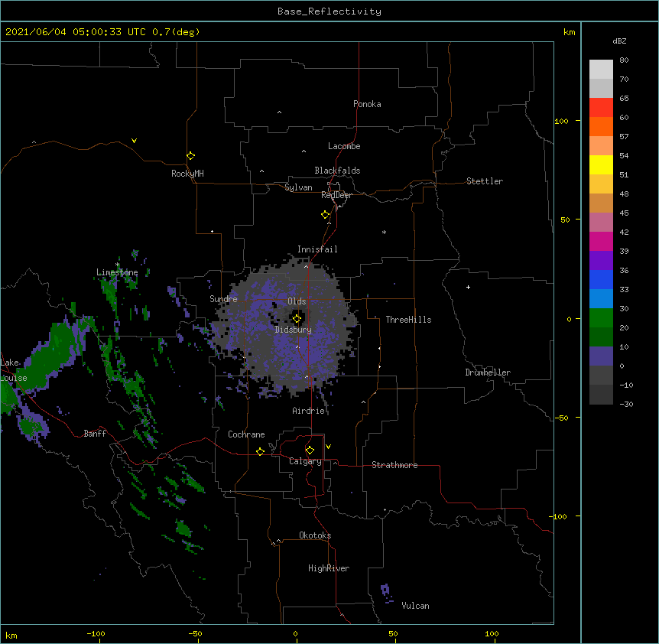Screen dimensions: 659x644
Task: Select the dark gray -10 dBZ swatch
Action: point(601,395)
